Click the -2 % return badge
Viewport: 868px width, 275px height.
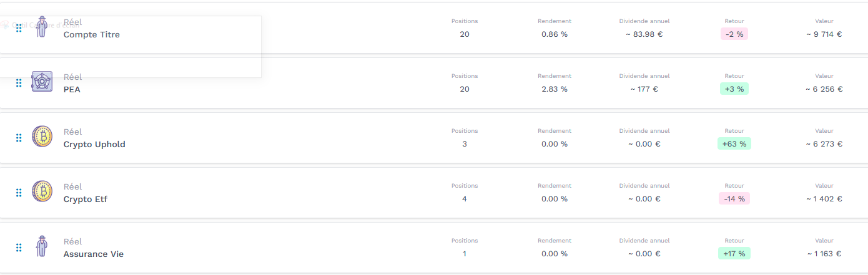pos(734,34)
